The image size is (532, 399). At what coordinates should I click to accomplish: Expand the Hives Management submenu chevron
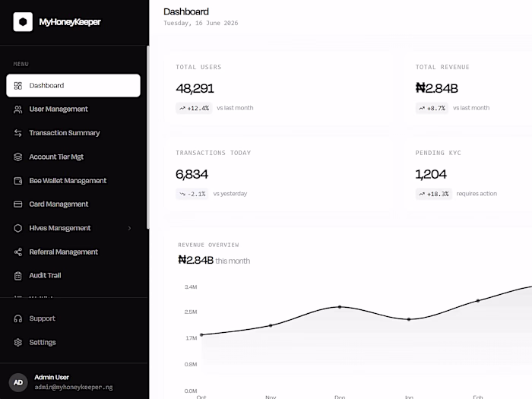(x=129, y=228)
